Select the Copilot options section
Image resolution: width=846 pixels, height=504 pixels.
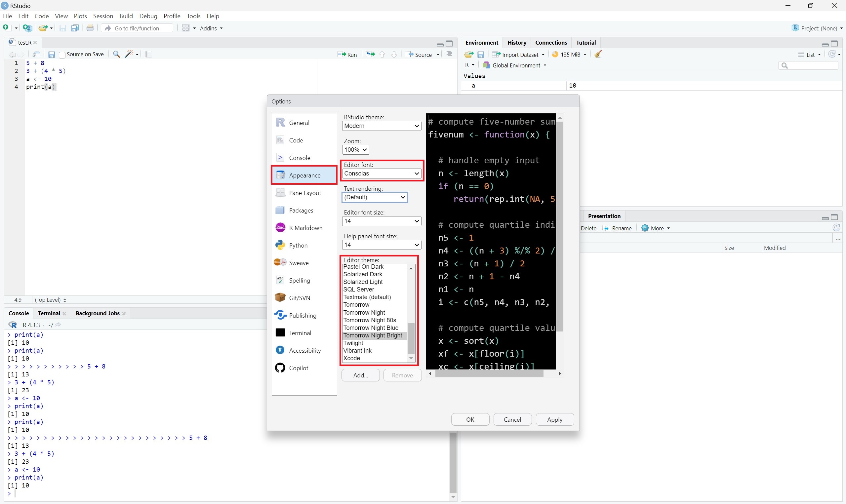click(x=298, y=368)
